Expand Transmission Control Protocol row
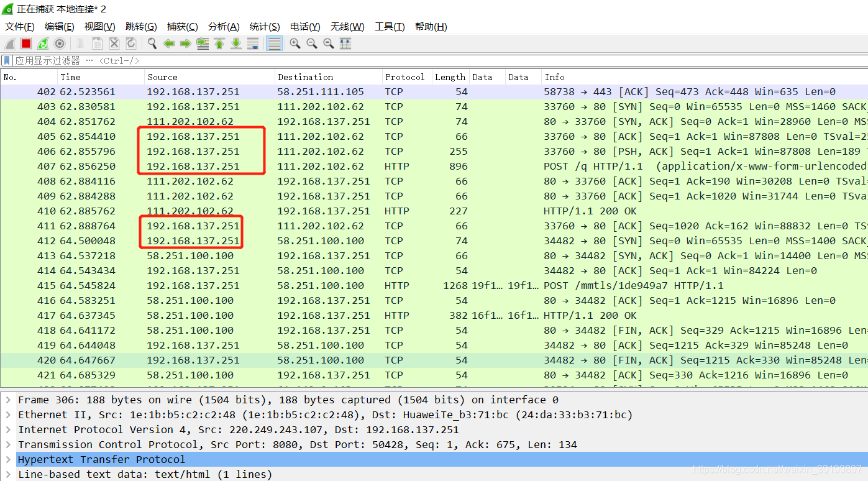The width and height of the screenshot is (868, 481). tap(7, 445)
